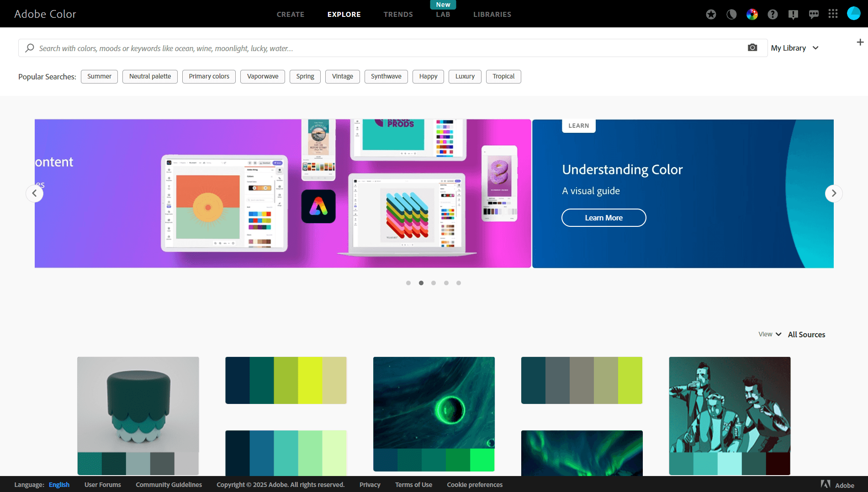This screenshot has width=868, height=492.
Task: Open the aurora borealis image
Action: point(582,453)
